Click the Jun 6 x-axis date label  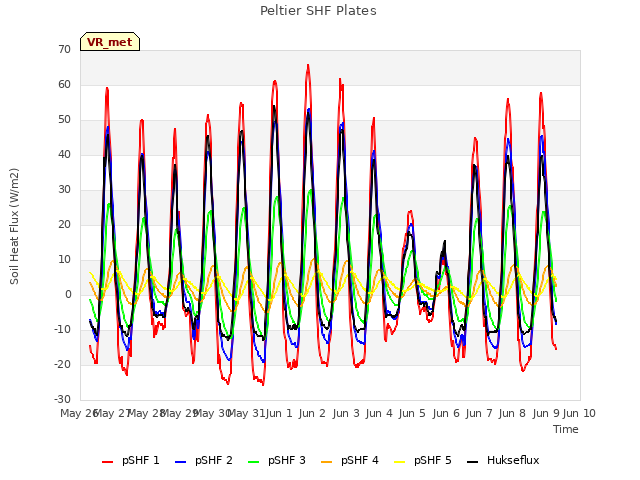[x=446, y=413]
